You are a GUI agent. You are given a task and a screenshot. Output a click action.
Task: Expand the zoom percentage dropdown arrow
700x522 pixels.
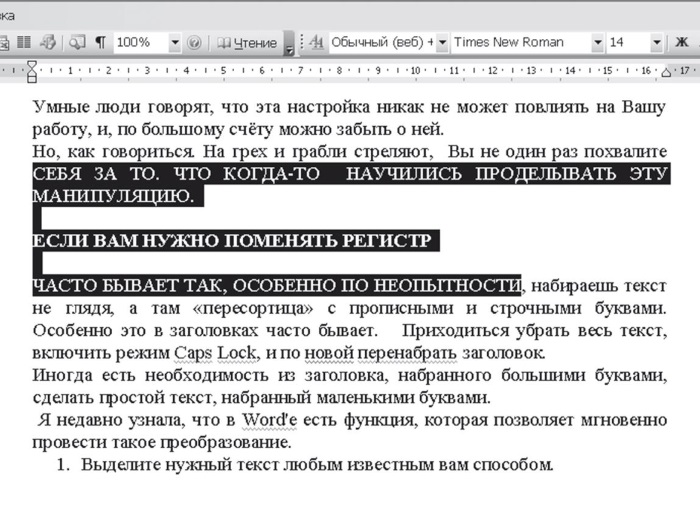pos(175,43)
